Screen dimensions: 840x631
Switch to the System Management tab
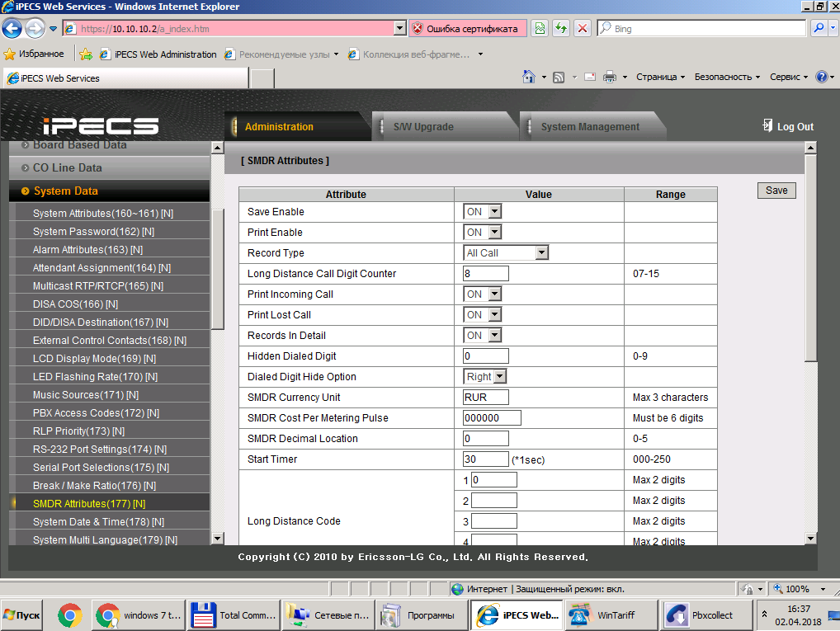[589, 127]
